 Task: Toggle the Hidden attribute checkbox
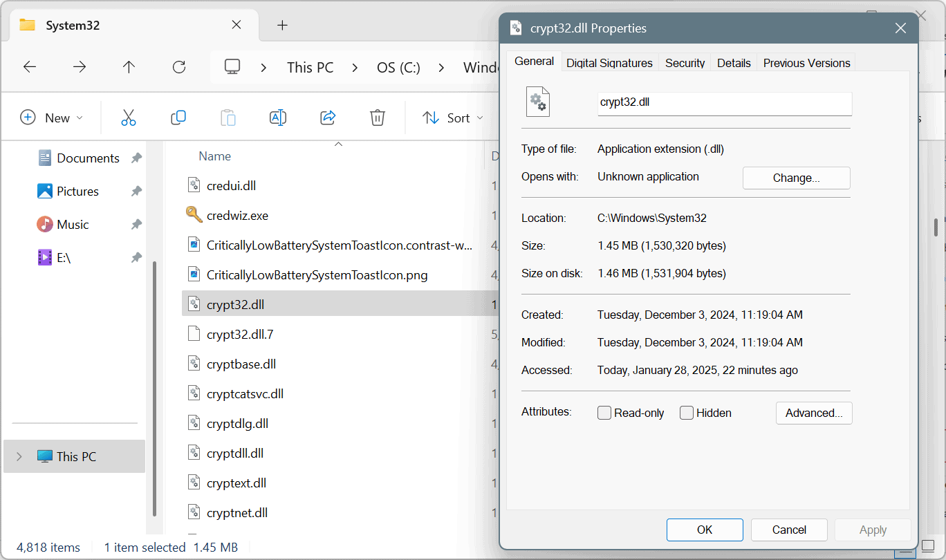click(x=687, y=413)
